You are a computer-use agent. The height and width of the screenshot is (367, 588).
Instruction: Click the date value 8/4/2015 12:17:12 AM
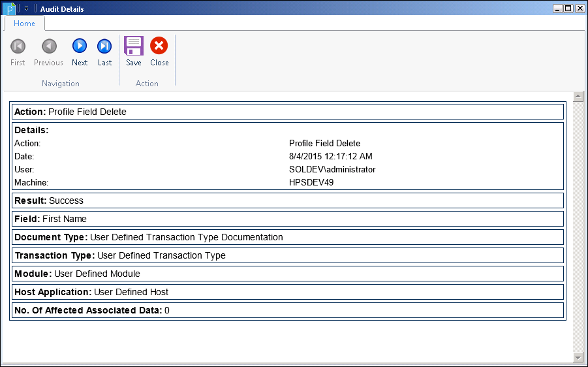pyautogui.click(x=330, y=157)
